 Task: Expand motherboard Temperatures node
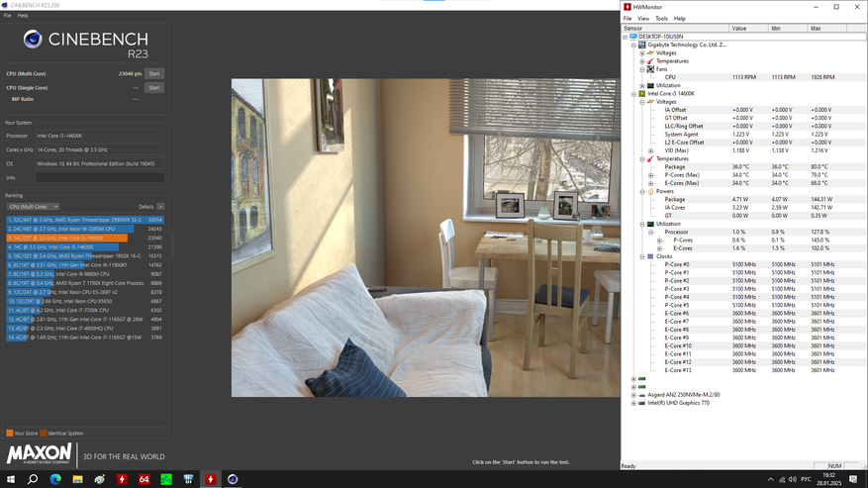[642, 61]
